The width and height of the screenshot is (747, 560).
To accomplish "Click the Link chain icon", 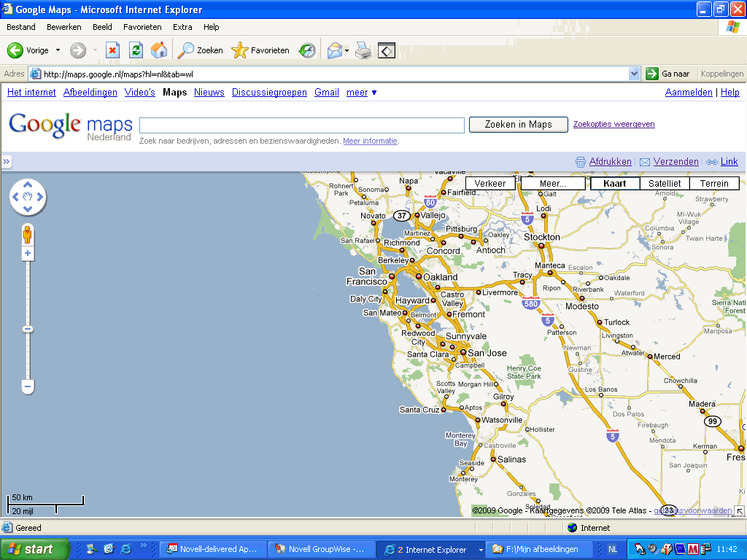I will coord(712,162).
